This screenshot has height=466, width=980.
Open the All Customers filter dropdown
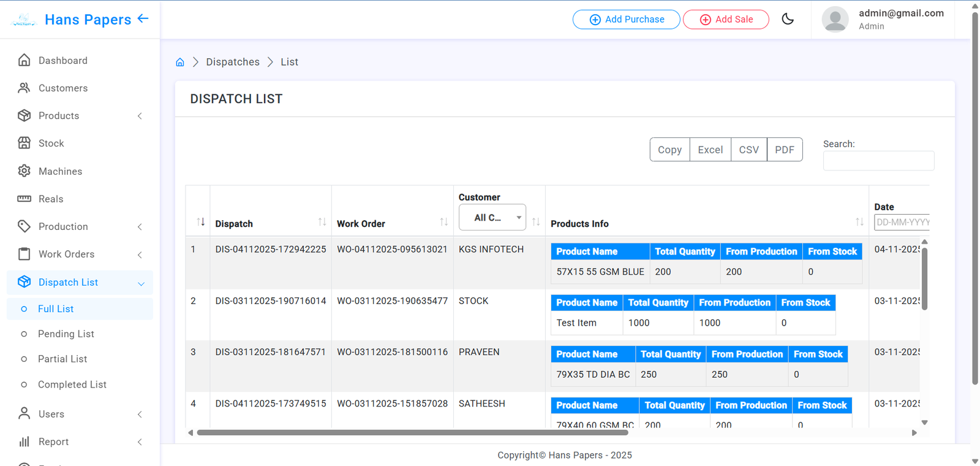tap(492, 218)
